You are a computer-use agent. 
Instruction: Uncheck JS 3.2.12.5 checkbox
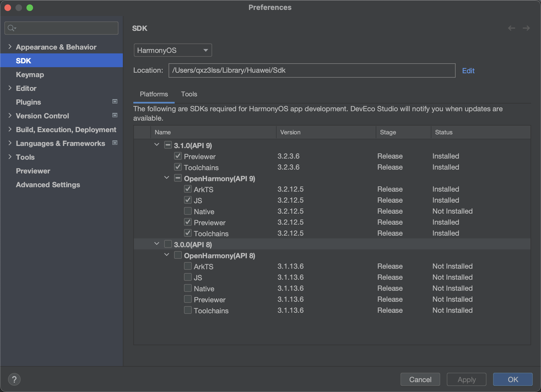(x=188, y=200)
